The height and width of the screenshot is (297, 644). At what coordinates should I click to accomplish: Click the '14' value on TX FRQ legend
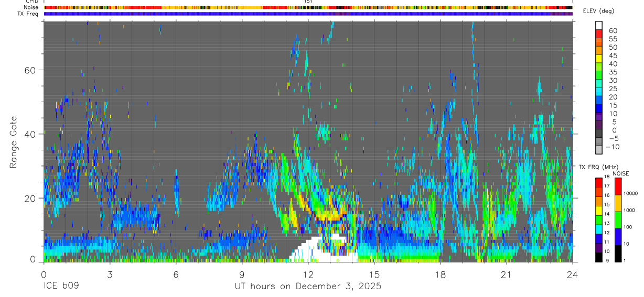click(608, 214)
